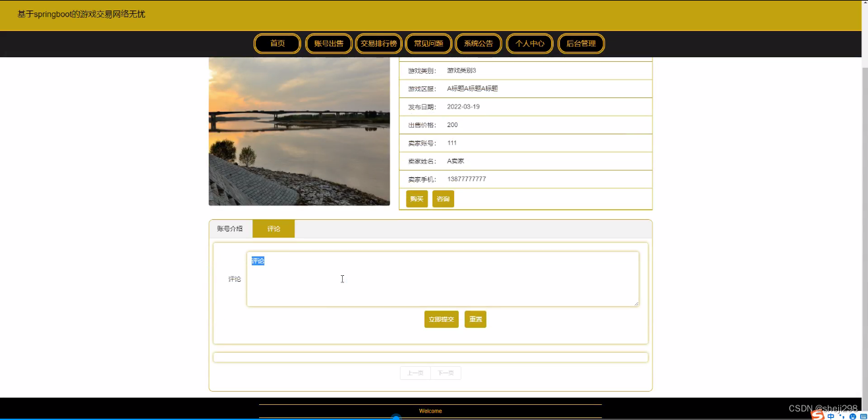Open the 交易排行榜 page

pyautogui.click(x=378, y=43)
